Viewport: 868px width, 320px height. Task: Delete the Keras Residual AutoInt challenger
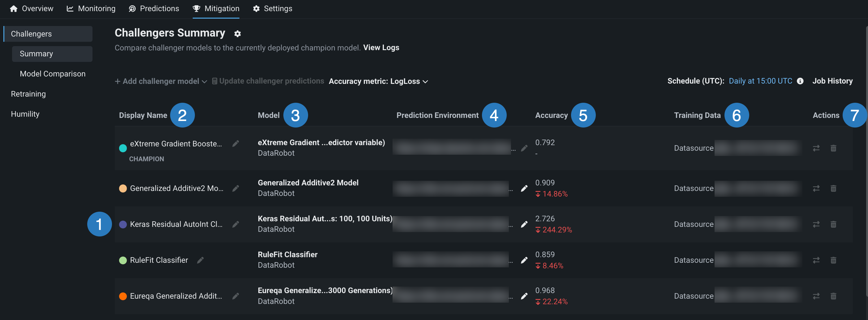click(833, 224)
